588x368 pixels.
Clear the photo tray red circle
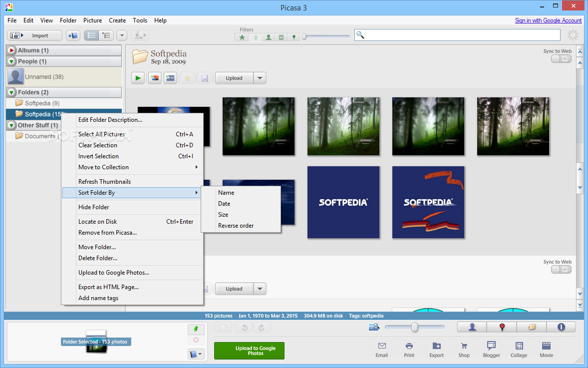196,340
